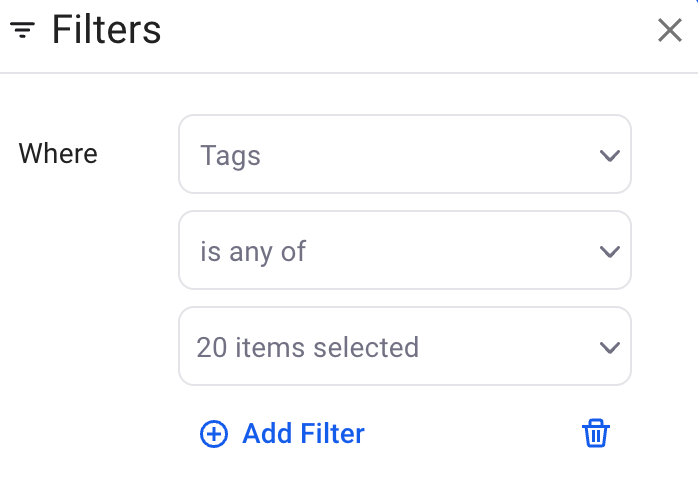Close the Filters panel
Image resolution: width=698 pixels, height=498 pixels.
(x=669, y=31)
